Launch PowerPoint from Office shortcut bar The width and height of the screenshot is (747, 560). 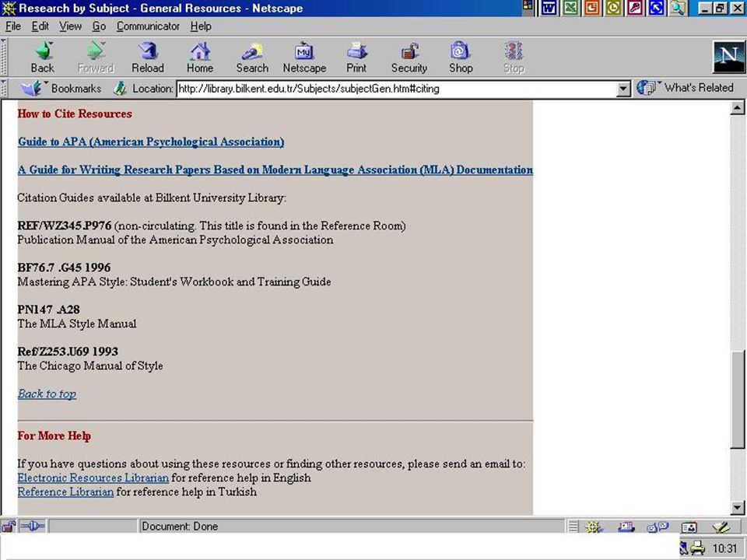[591, 8]
